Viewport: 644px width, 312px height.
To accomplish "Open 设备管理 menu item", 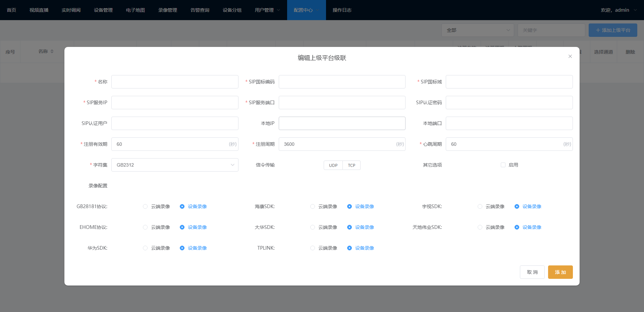I will [103, 10].
